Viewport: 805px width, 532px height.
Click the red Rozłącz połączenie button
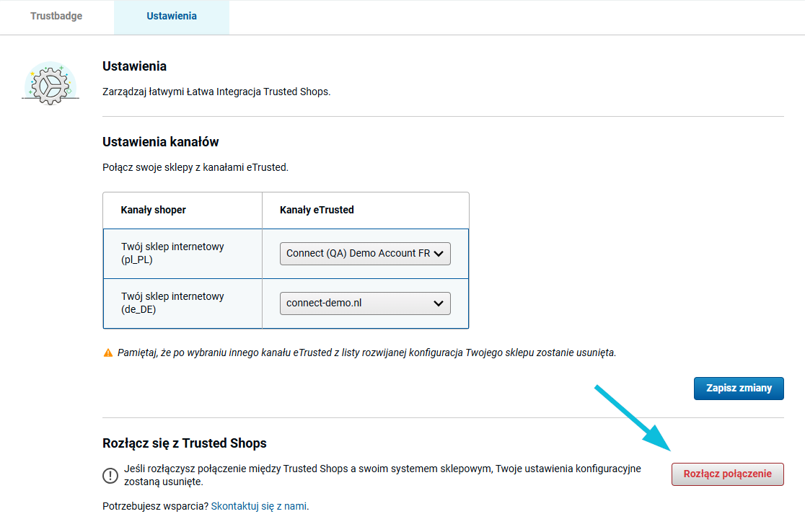tap(728, 474)
